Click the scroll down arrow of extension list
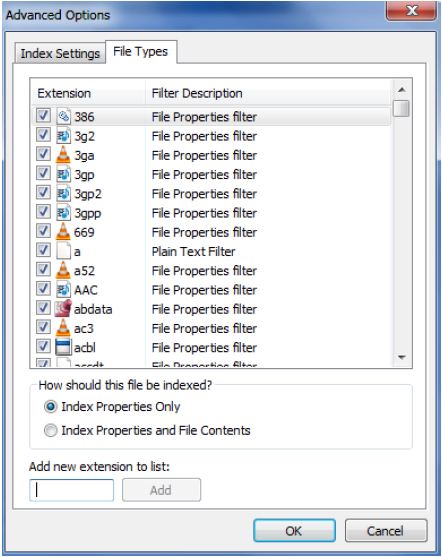 (x=402, y=357)
